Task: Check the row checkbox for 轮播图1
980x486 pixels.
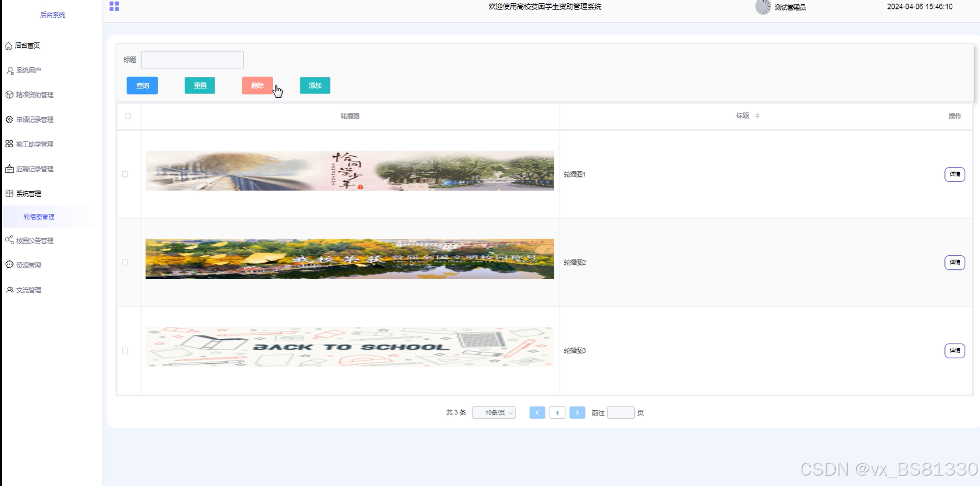Action: [125, 174]
